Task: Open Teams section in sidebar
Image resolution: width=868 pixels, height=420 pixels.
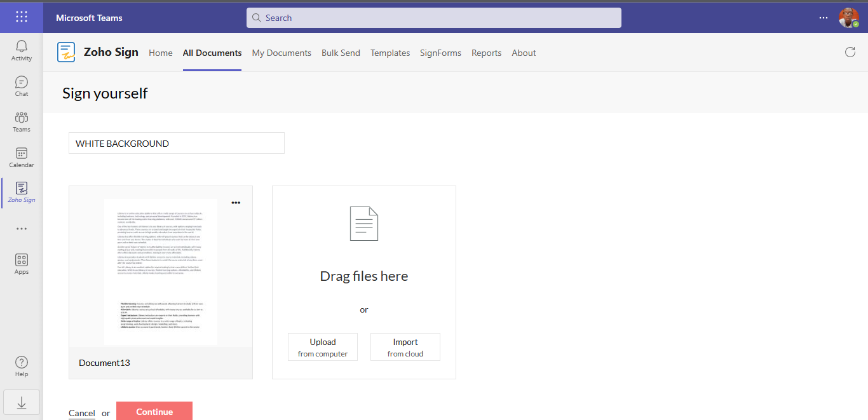Action: click(22, 121)
